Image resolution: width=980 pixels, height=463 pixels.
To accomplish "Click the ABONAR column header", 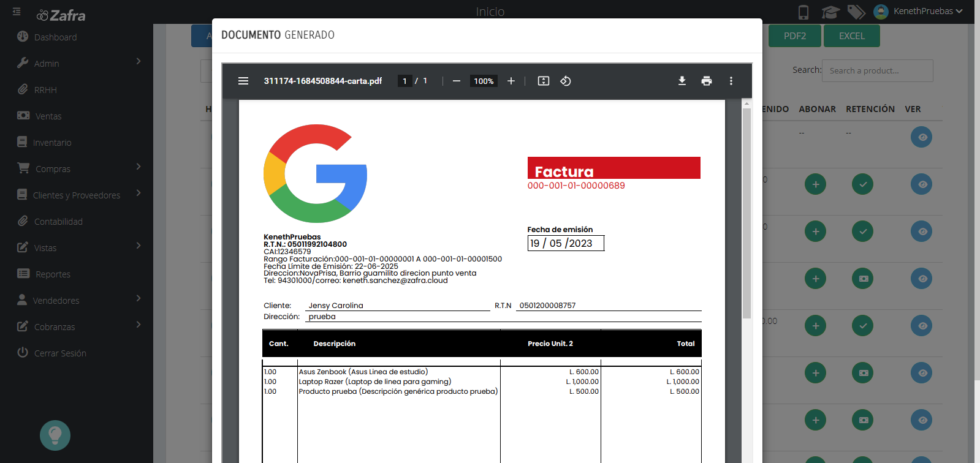I will tap(817, 109).
